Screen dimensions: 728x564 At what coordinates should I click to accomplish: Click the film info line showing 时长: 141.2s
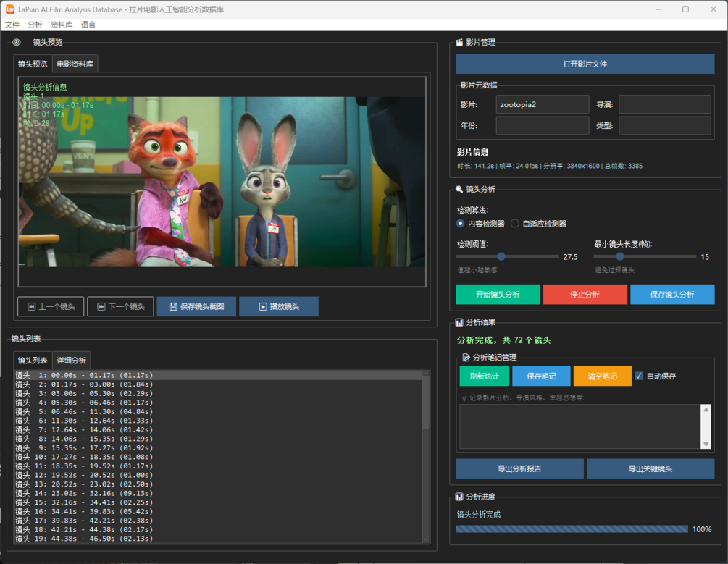coord(550,166)
